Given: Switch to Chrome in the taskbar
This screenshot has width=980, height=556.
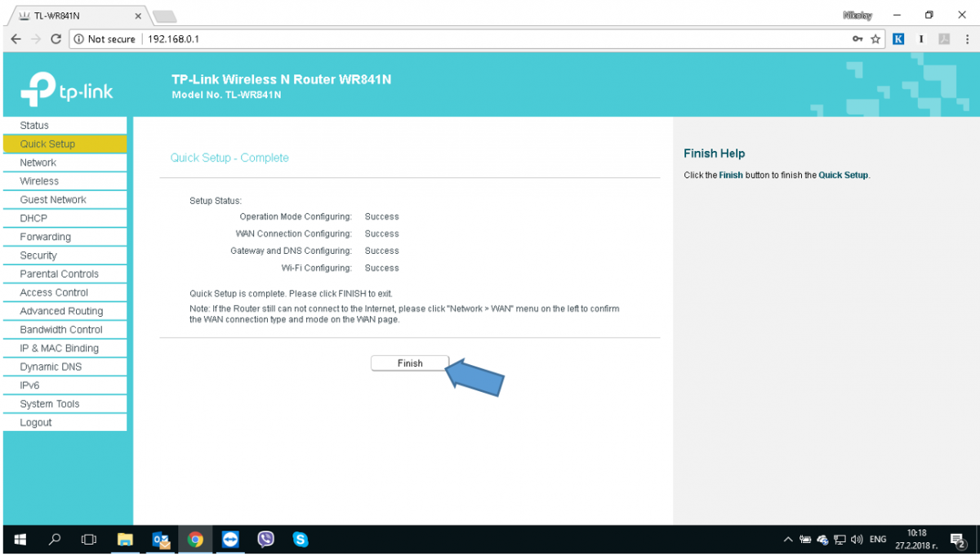Looking at the screenshot, I should 195,540.
